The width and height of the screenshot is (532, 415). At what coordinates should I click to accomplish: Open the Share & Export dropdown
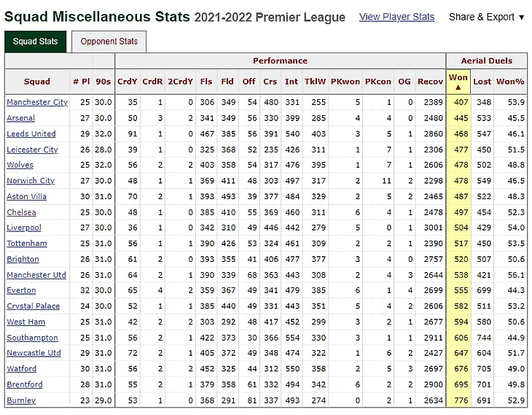coord(487,17)
